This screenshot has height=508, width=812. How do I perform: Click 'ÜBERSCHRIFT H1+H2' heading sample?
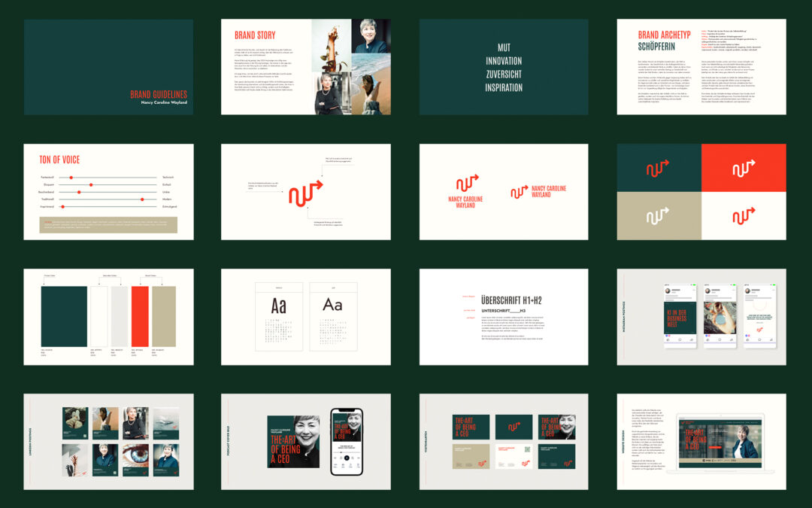(511, 300)
